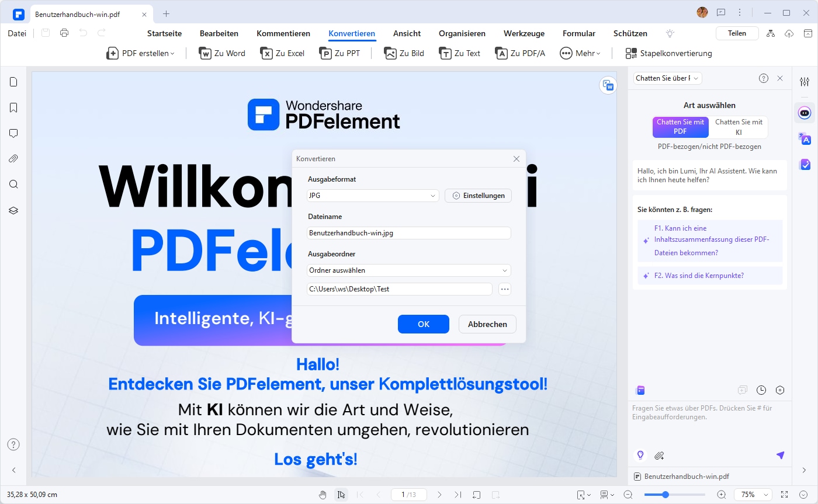
Task: Click the fullscreen icon in status bar
Action: coord(785,495)
